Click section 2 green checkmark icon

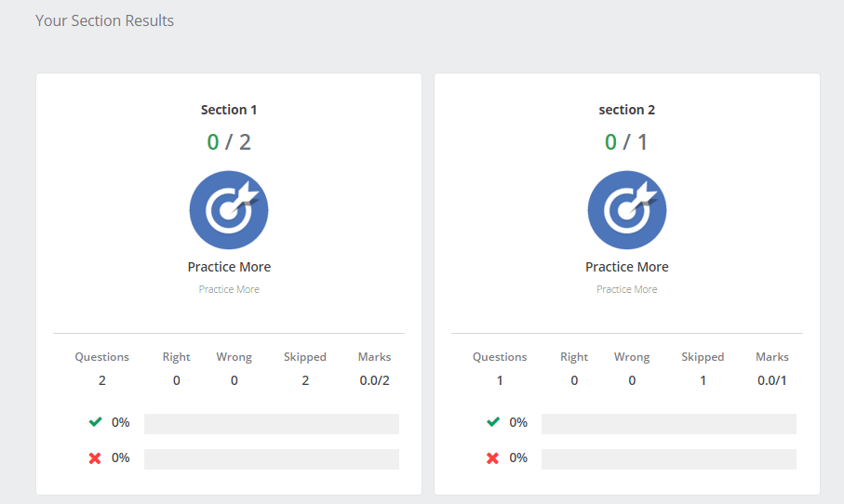coord(493,421)
